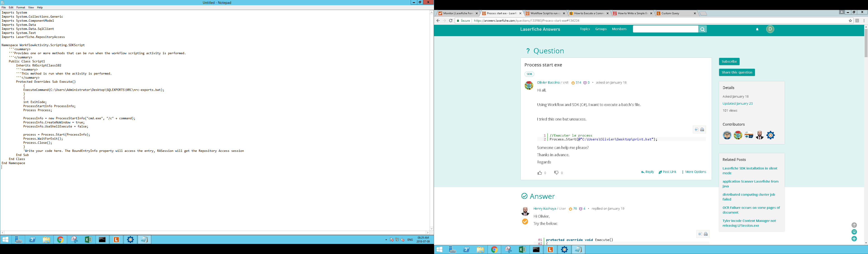Image resolution: width=868 pixels, height=254 pixels.
Task: Open the related post about OCR failure
Action: [751, 210]
